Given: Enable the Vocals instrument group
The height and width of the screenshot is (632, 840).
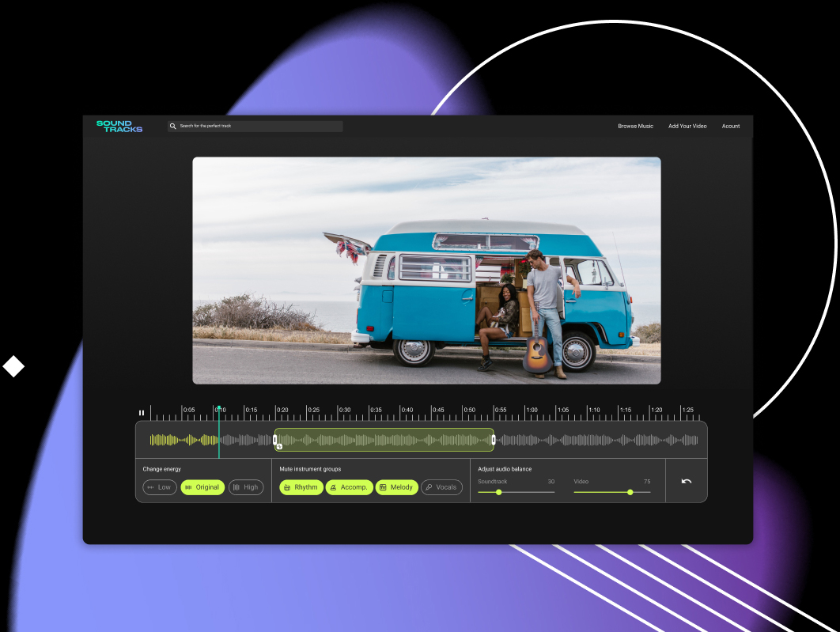Looking at the screenshot, I should (441, 487).
